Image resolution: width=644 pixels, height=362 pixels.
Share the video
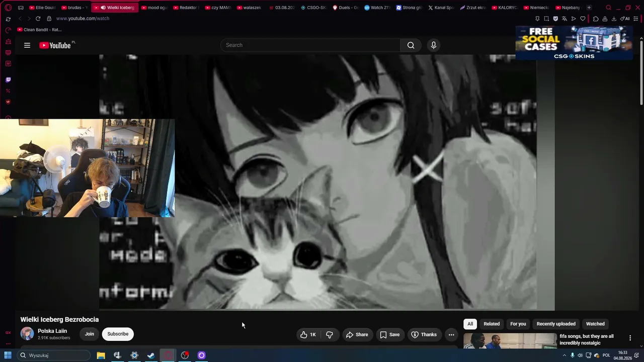(357, 335)
